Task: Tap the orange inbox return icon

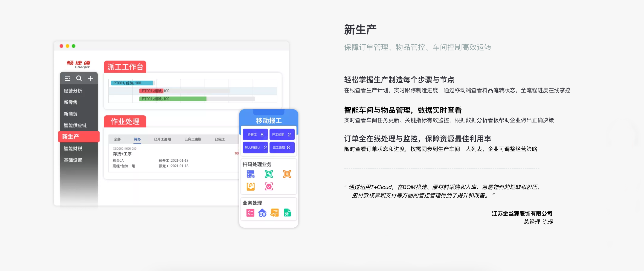Action: click(x=250, y=186)
